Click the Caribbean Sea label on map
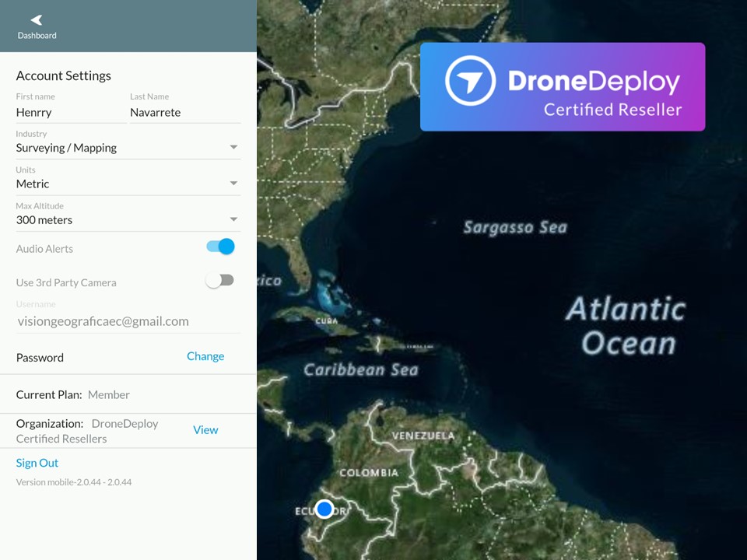This screenshot has height=560, width=747. 361,370
